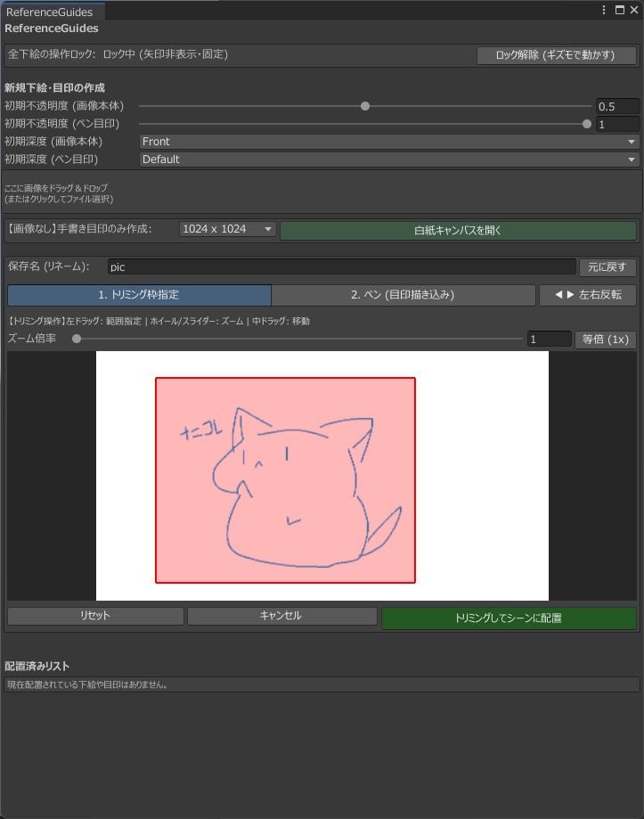Maximize the ReferenceGuides window
Viewport: 644px width, 819px height.
[620, 10]
